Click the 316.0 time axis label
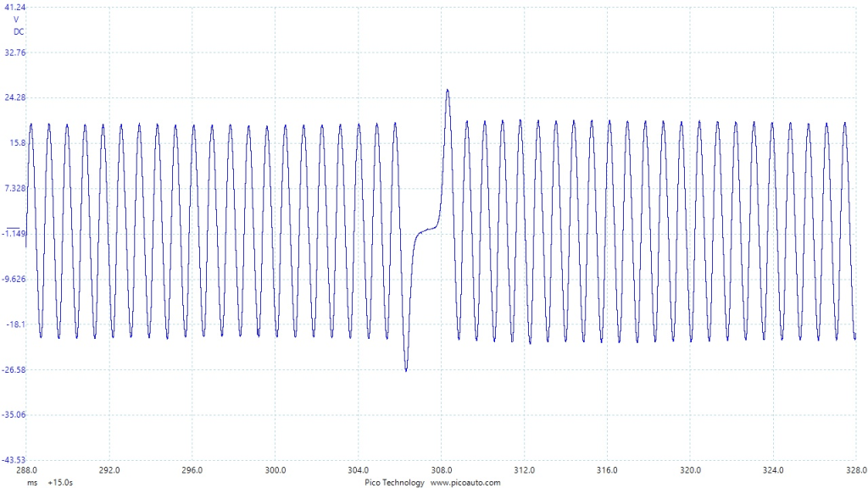This screenshot has height=488, width=868. (x=607, y=470)
